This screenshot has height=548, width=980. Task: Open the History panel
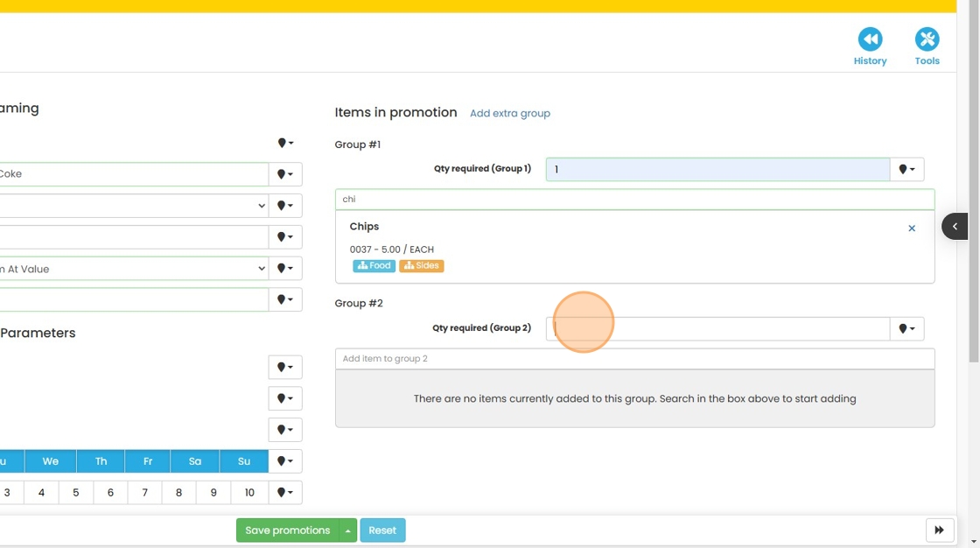tap(870, 47)
